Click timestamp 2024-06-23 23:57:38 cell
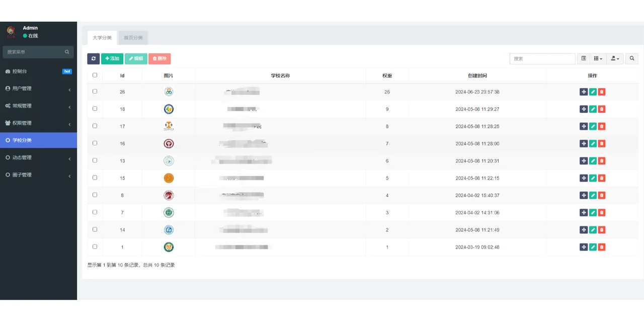This screenshot has height=322, width=644. point(477,92)
